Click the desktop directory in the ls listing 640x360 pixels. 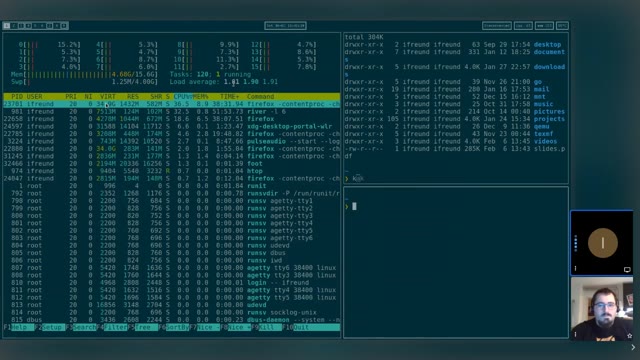tap(547, 44)
